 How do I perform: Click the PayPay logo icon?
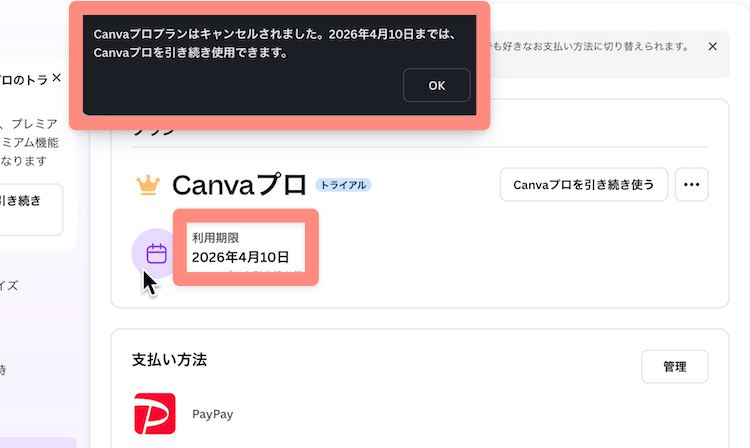pyautogui.click(x=154, y=414)
